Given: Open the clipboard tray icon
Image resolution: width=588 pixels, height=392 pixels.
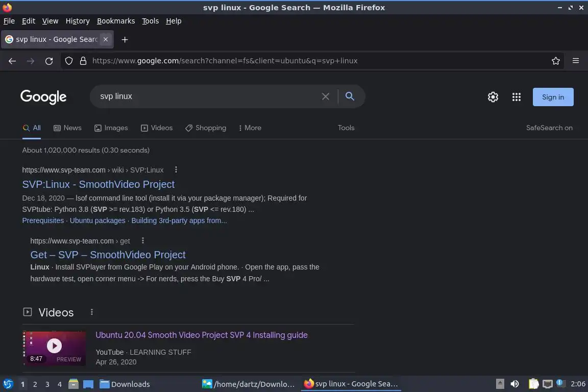Looking at the screenshot, I should click(x=533, y=384).
